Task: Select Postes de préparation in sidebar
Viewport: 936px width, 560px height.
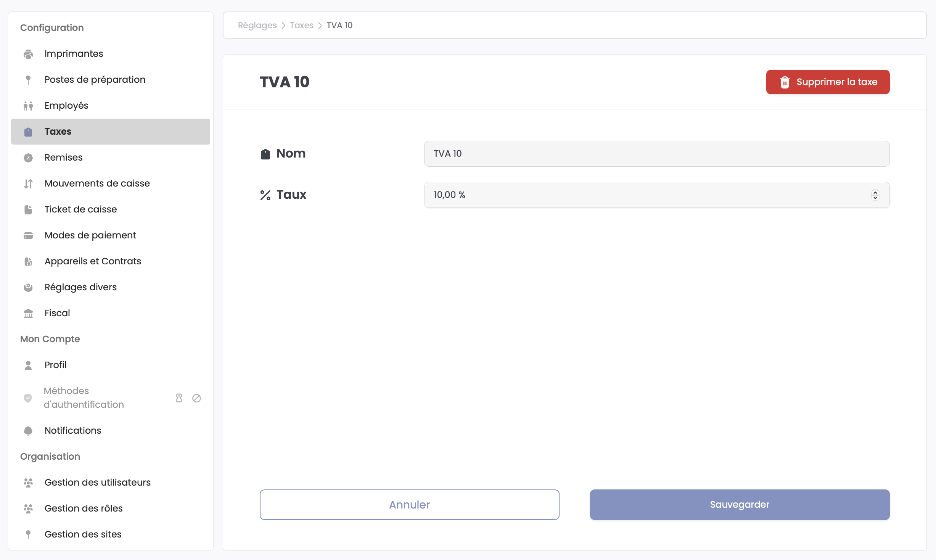Action: [95, 80]
